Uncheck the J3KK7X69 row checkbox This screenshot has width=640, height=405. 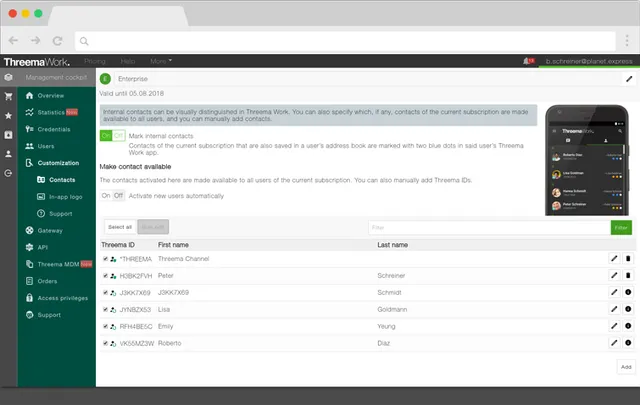coord(105,292)
